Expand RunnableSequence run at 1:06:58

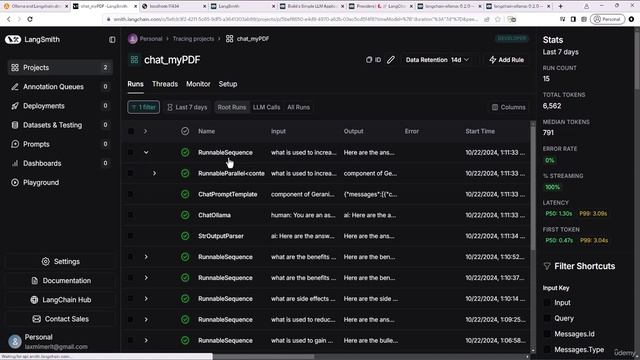pyautogui.click(x=146, y=340)
